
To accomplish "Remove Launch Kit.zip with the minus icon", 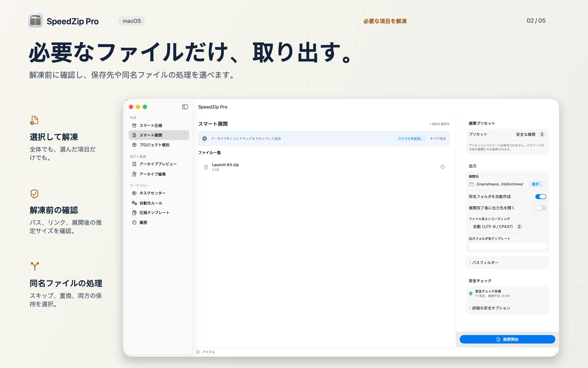I will (x=443, y=167).
